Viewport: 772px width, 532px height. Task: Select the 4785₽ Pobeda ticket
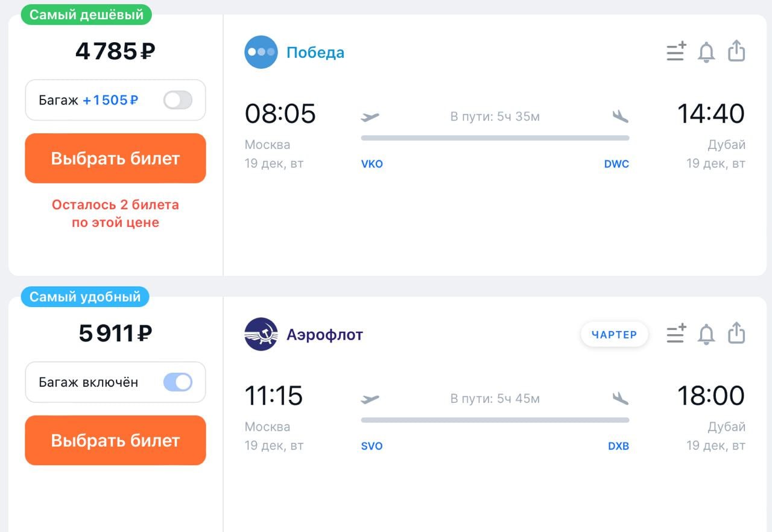click(115, 158)
